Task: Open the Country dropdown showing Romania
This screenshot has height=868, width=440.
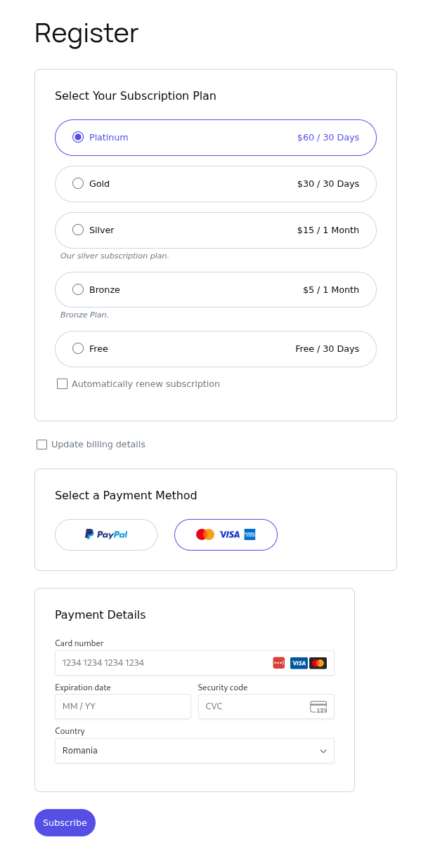Action: tap(195, 751)
